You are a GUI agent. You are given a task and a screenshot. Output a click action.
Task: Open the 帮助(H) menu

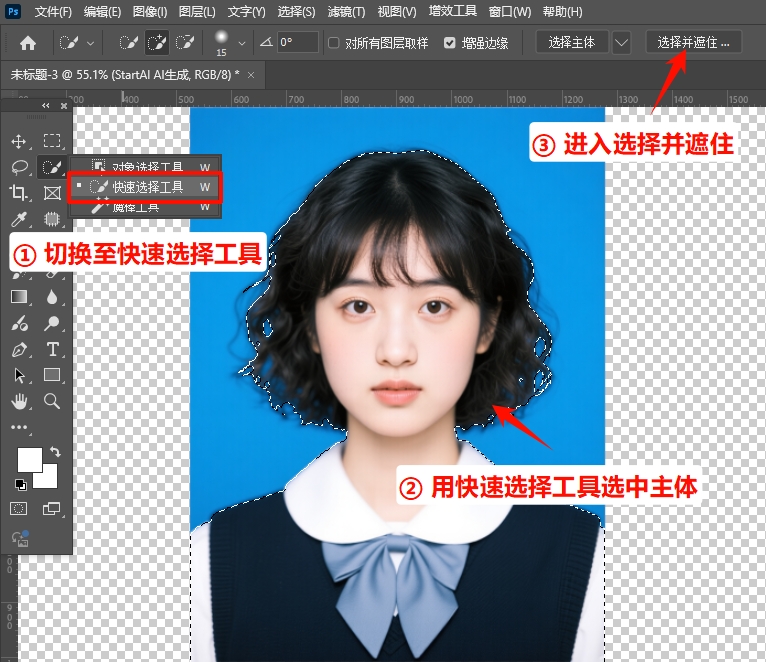[x=562, y=11]
